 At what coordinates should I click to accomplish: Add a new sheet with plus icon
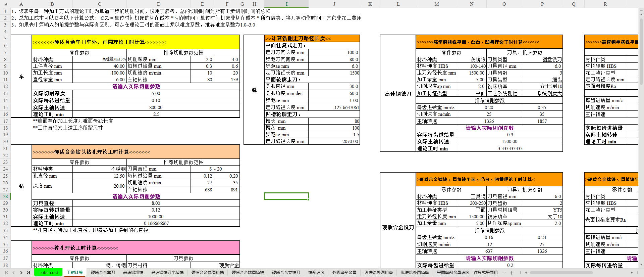tap(512, 273)
